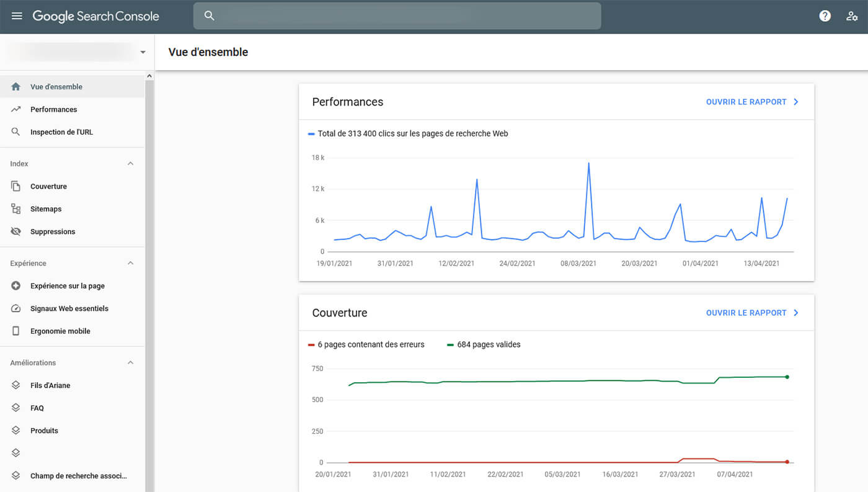Open the Couverture sidebar item

coord(72,186)
